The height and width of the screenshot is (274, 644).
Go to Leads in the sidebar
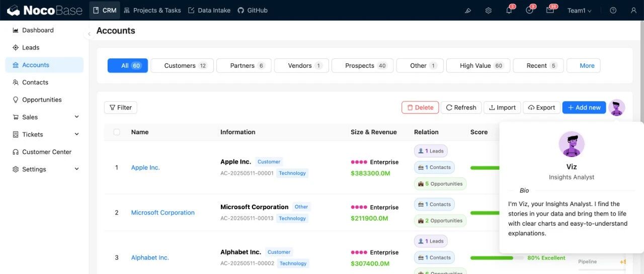click(44, 47)
